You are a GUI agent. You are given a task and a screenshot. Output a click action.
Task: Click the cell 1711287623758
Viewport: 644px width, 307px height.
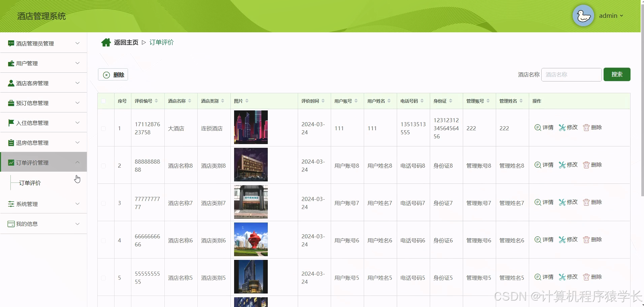(x=148, y=128)
